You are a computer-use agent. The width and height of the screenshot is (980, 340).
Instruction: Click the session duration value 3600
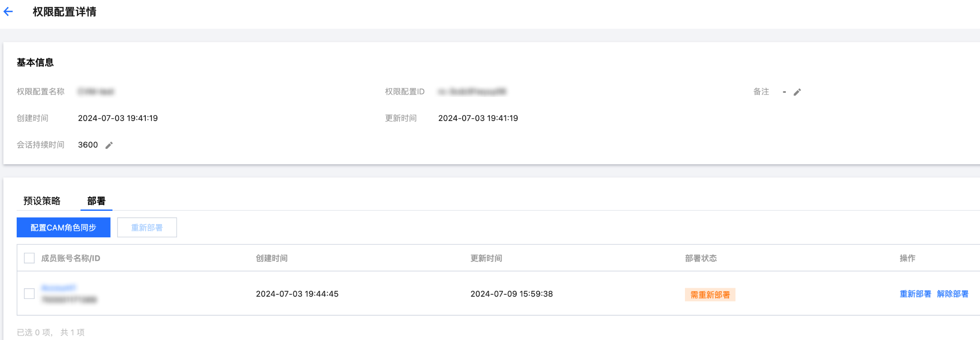[x=88, y=145]
